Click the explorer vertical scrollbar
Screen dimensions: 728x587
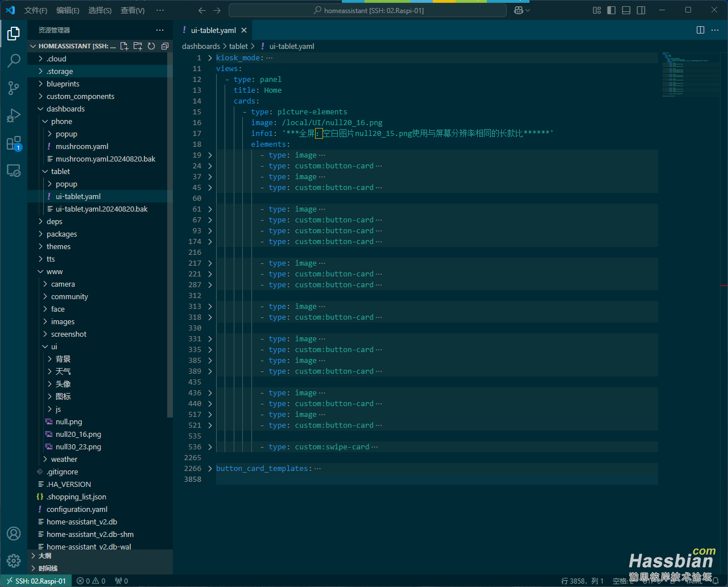pos(169,235)
